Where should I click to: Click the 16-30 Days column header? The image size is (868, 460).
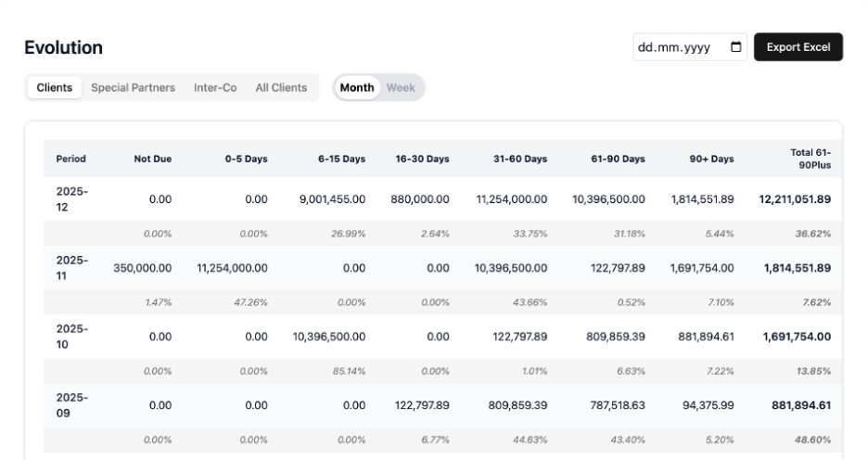click(422, 159)
